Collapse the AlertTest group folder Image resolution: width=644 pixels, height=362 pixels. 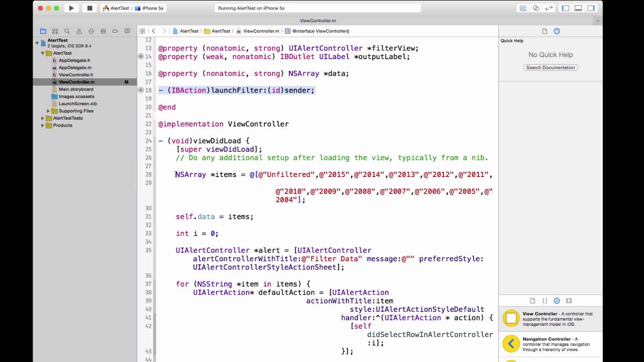[43, 53]
